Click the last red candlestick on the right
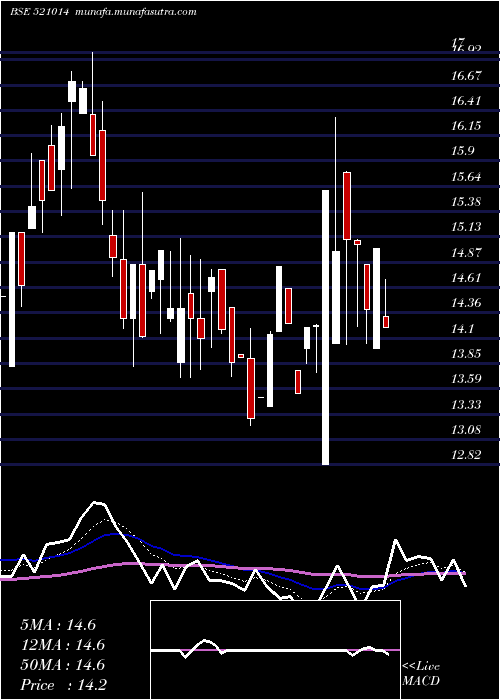This screenshot has height=700, width=500. tap(386, 322)
